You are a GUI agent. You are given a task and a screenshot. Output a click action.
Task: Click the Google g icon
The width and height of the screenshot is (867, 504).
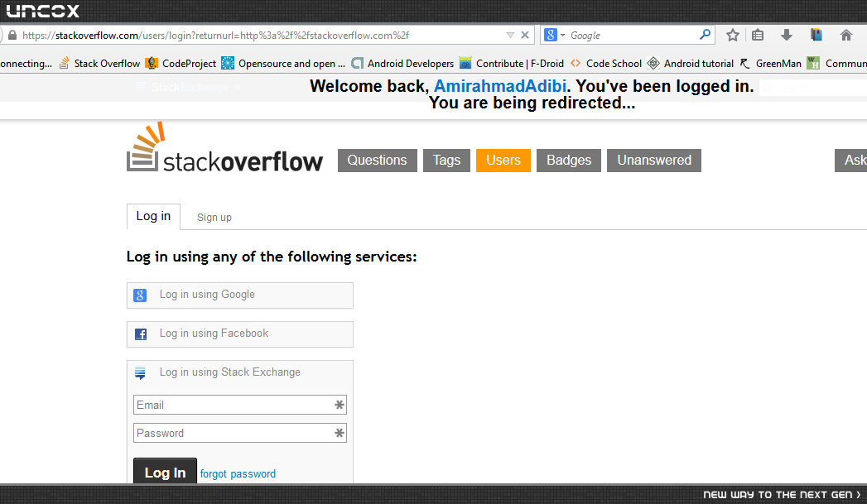pos(140,295)
